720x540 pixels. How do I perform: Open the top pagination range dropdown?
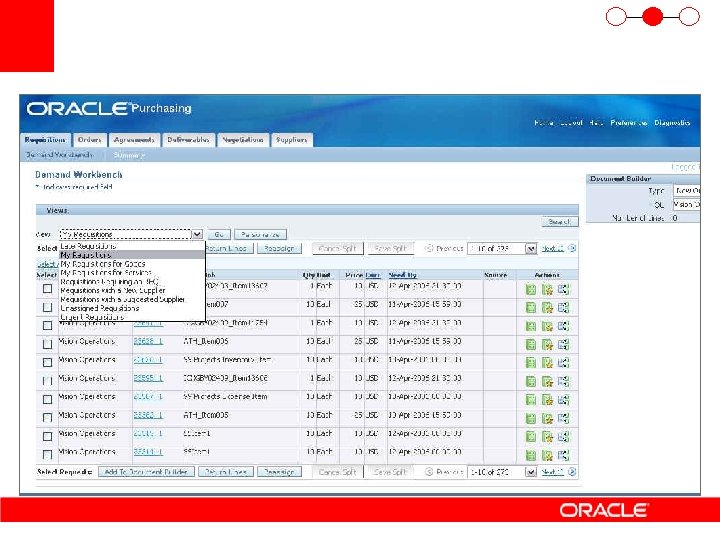tap(531, 248)
